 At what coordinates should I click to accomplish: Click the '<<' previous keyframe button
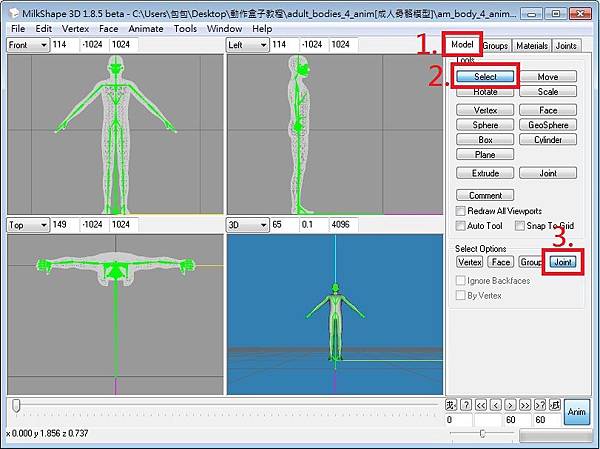point(481,405)
